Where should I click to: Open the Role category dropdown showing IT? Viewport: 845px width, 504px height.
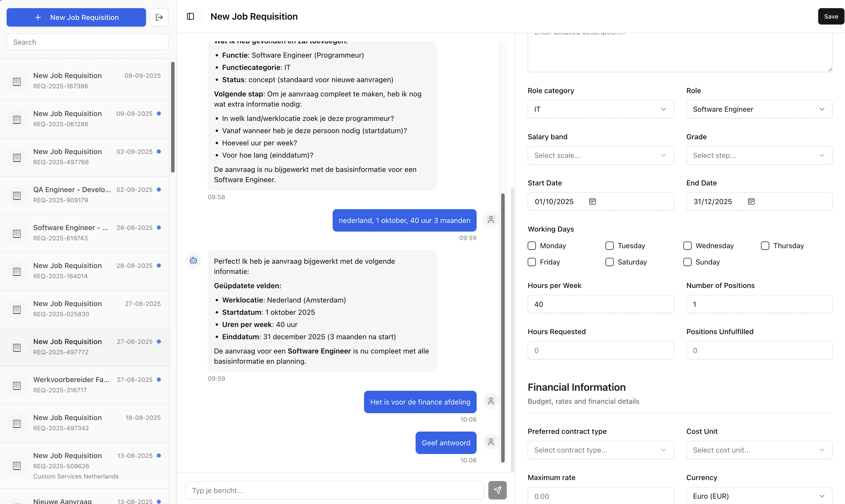pyautogui.click(x=600, y=109)
